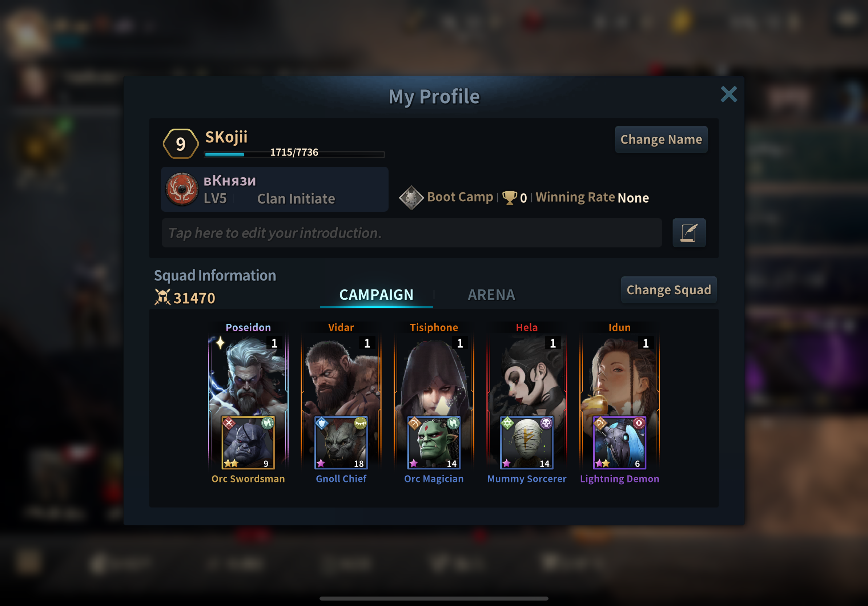This screenshot has height=606, width=868.
Task: Click the level 9 hexagon badge
Action: tap(181, 144)
